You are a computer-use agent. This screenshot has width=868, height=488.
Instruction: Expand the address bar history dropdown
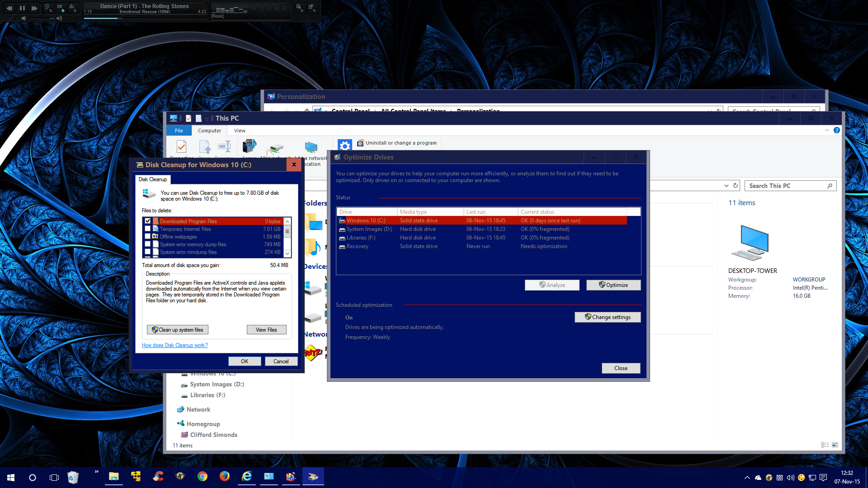click(726, 186)
